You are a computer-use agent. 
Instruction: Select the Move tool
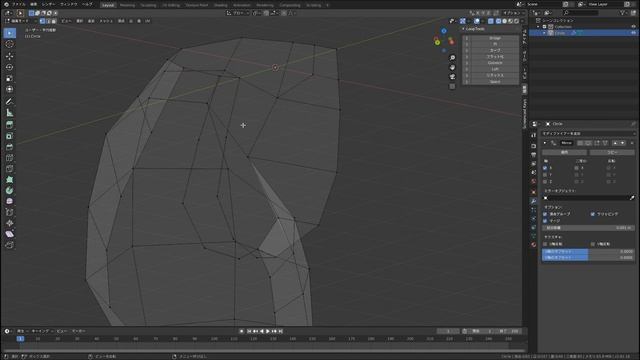coord(9,56)
